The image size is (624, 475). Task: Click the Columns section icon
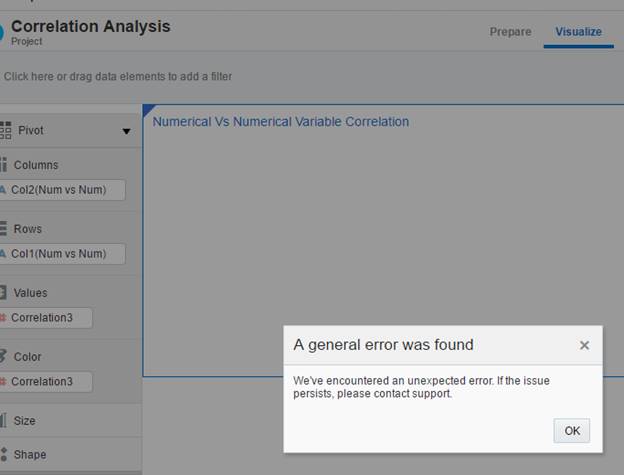4,165
